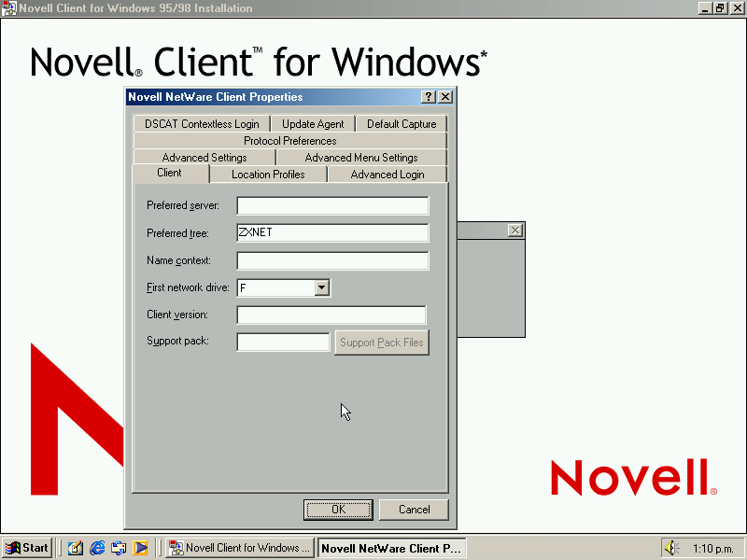Open the Default Capture tab
This screenshot has height=560, width=747.
click(x=402, y=124)
